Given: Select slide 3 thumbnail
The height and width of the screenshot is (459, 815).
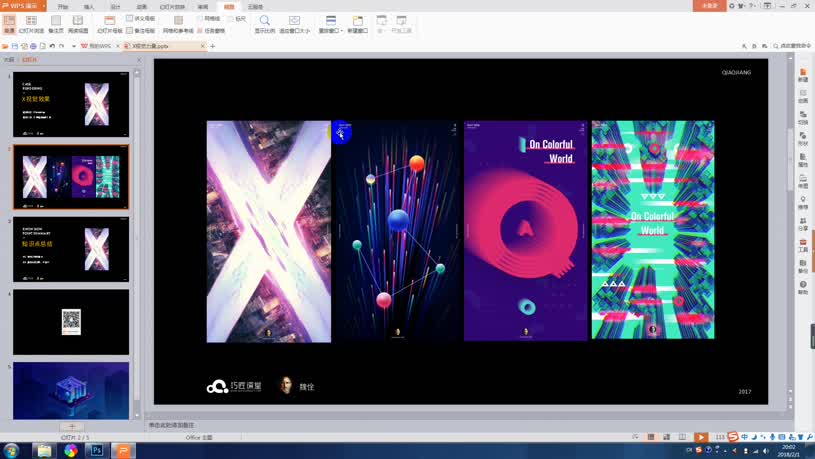Looking at the screenshot, I should tap(71, 250).
